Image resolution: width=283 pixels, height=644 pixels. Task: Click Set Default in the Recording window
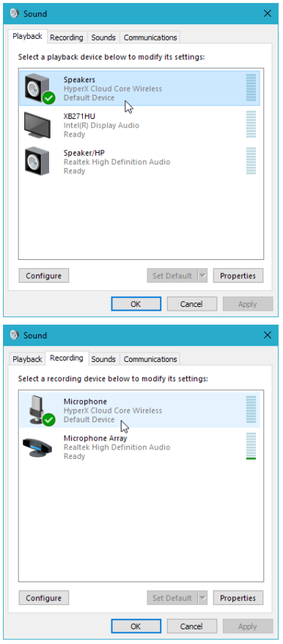coord(172,598)
